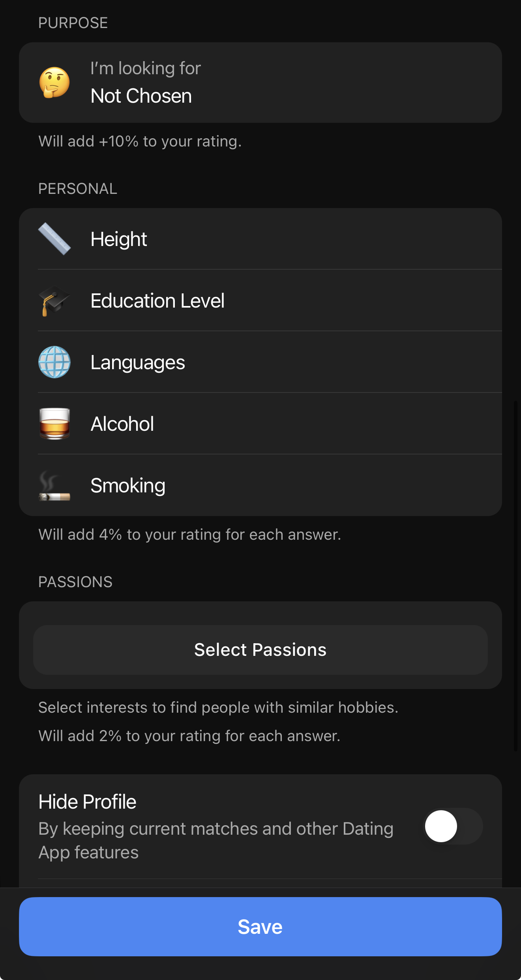The height and width of the screenshot is (980, 521).
Task: Expand the Languages options
Action: [x=260, y=362]
